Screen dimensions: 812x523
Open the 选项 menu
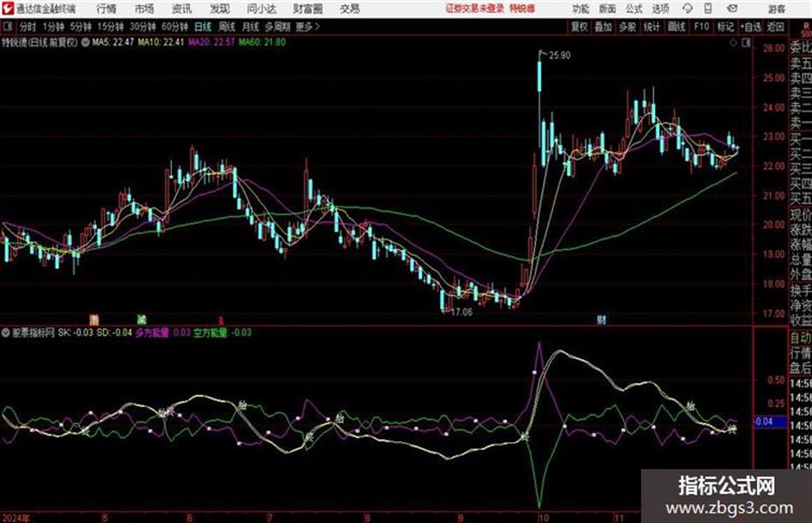(x=661, y=9)
